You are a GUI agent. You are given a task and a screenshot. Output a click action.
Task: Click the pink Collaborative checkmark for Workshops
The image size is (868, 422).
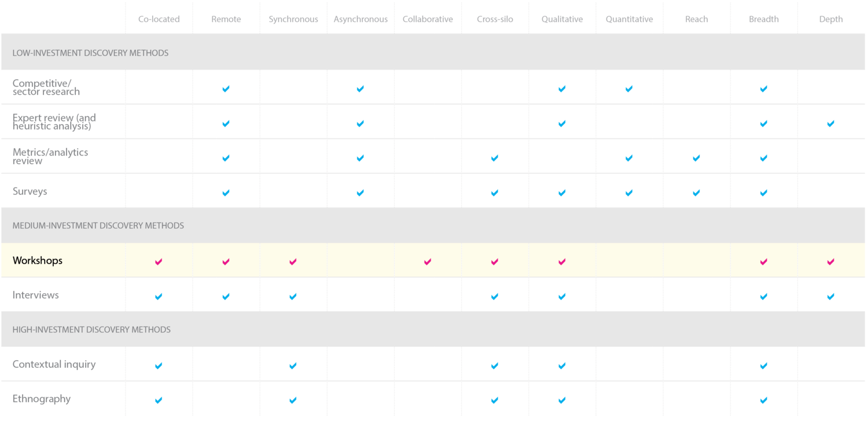pyautogui.click(x=427, y=261)
